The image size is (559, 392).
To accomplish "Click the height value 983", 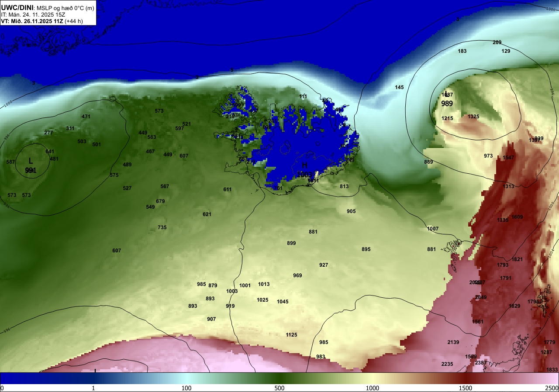I will click(x=321, y=357).
